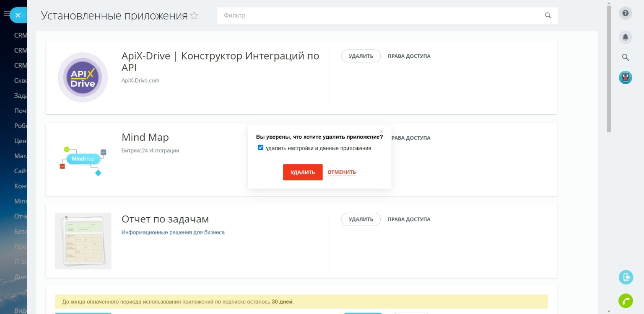Open search in the right side panel
The height and width of the screenshot is (314, 644).
tap(625, 57)
